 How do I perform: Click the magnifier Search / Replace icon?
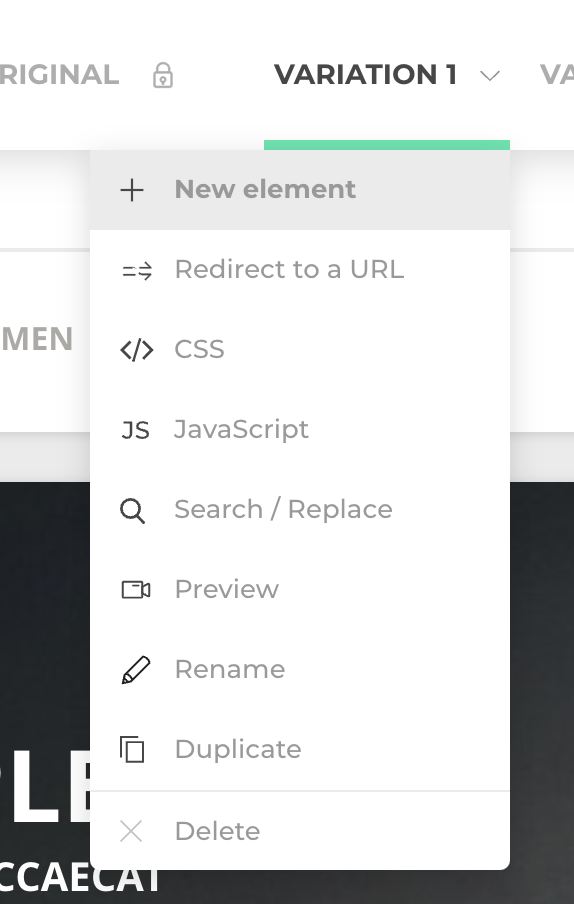133,510
